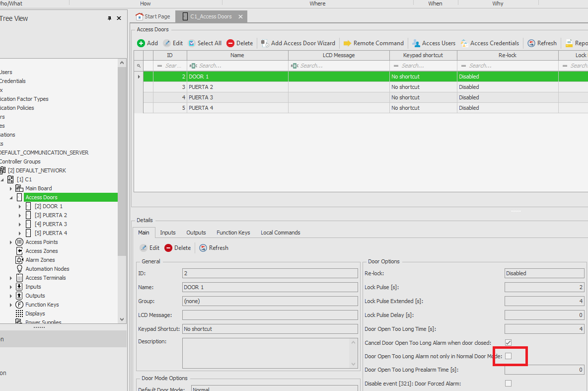Click Tree View scrollbar up arrow
The image size is (588, 391).
(122, 63)
